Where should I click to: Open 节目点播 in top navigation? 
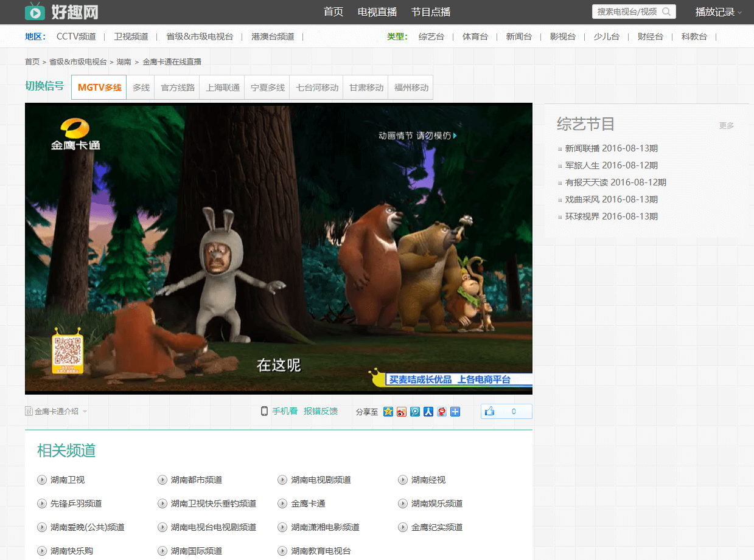(x=431, y=12)
